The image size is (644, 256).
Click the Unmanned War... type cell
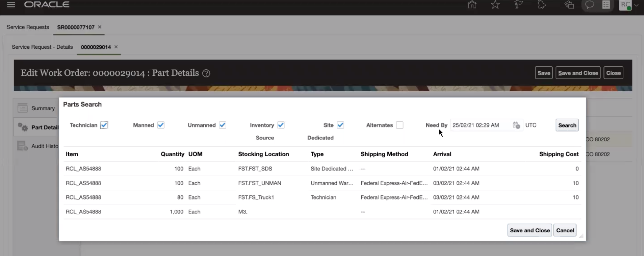pyautogui.click(x=332, y=183)
